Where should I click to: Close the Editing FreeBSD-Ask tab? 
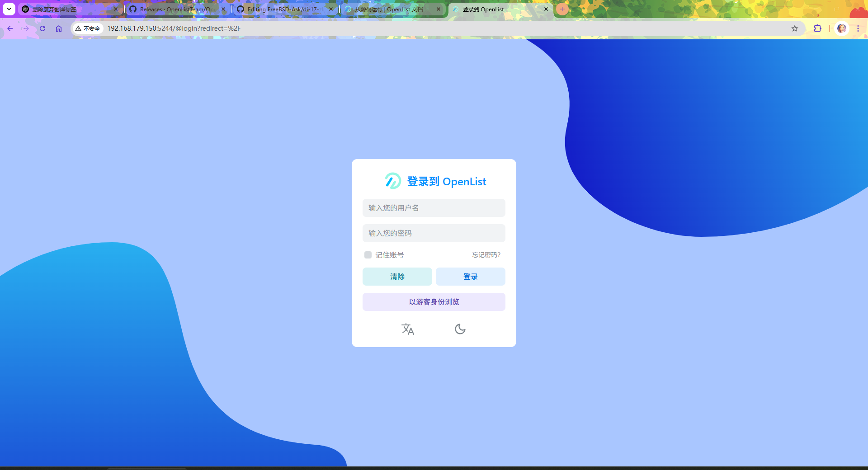click(331, 9)
